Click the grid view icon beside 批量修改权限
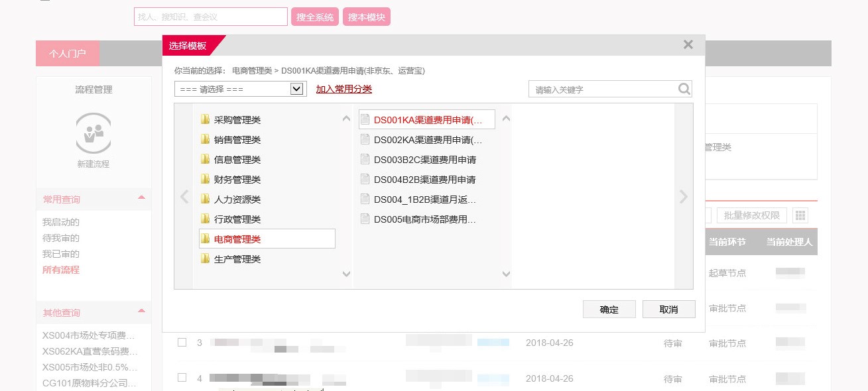Image resolution: width=868 pixels, height=391 pixels. 800,215
